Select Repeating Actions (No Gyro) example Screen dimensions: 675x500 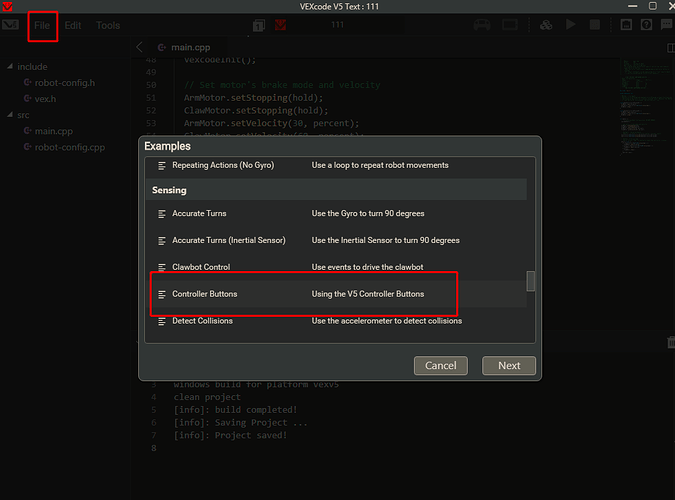(336, 165)
